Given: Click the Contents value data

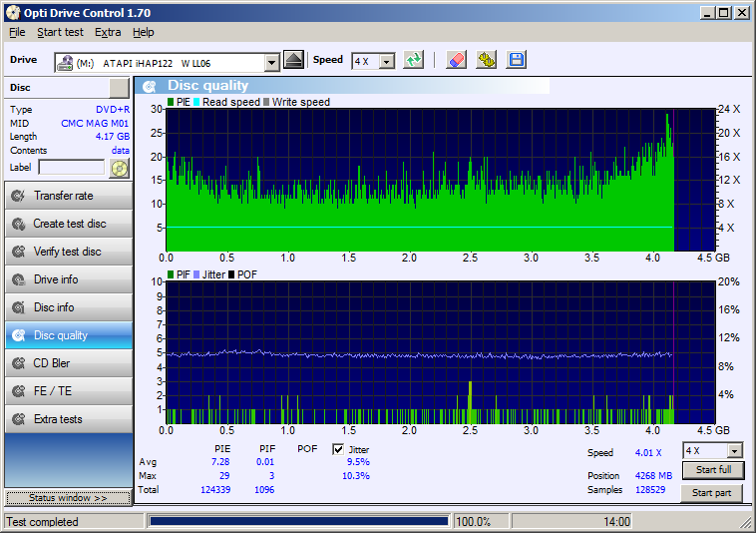Looking at the screenshot, I should [x=120, y=151].
